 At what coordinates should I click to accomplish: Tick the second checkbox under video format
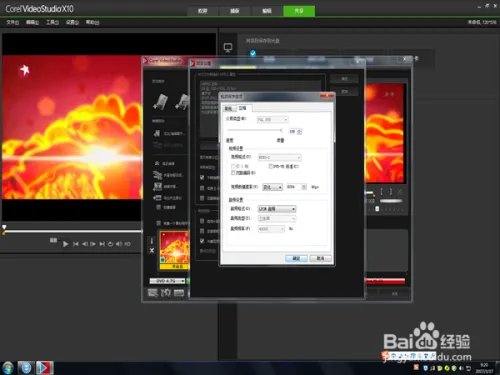(233, 173)
